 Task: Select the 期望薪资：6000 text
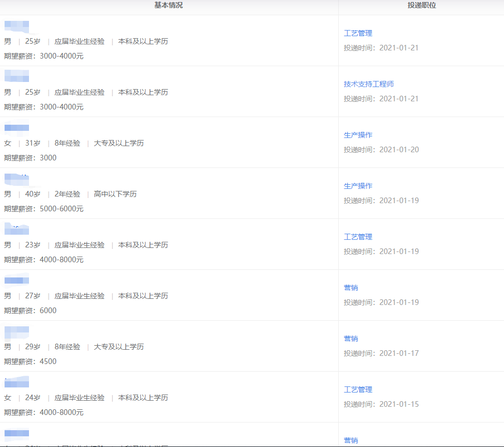(30, 311)
